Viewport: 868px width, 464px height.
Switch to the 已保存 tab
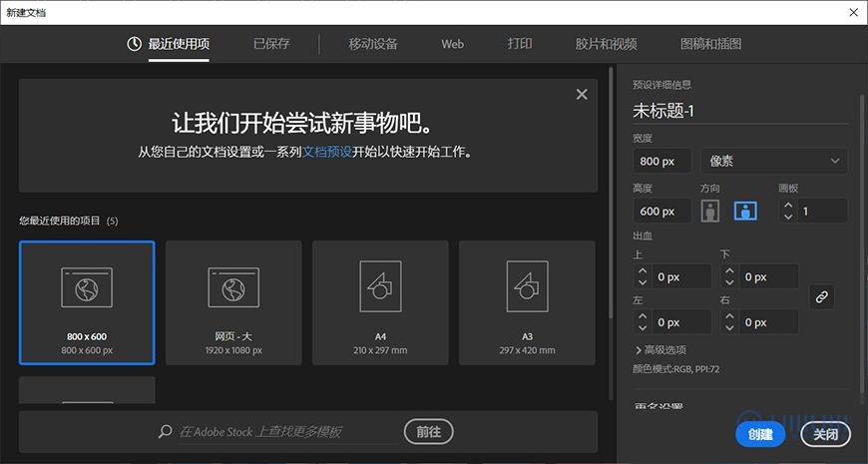click(x=271, y=44)
